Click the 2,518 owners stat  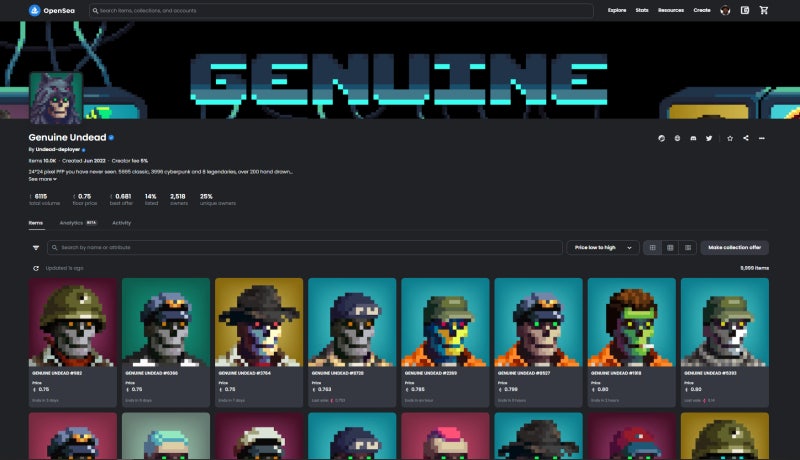pos(178,199)
